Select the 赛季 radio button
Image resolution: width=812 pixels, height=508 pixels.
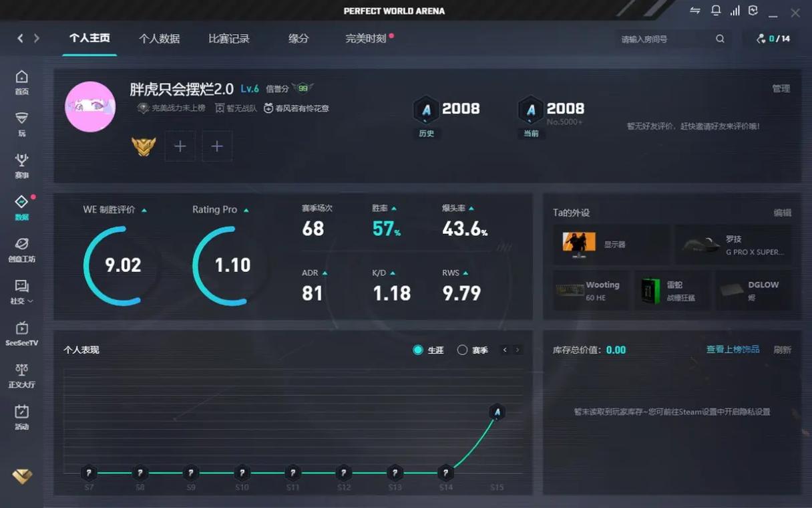coord(462,350)
